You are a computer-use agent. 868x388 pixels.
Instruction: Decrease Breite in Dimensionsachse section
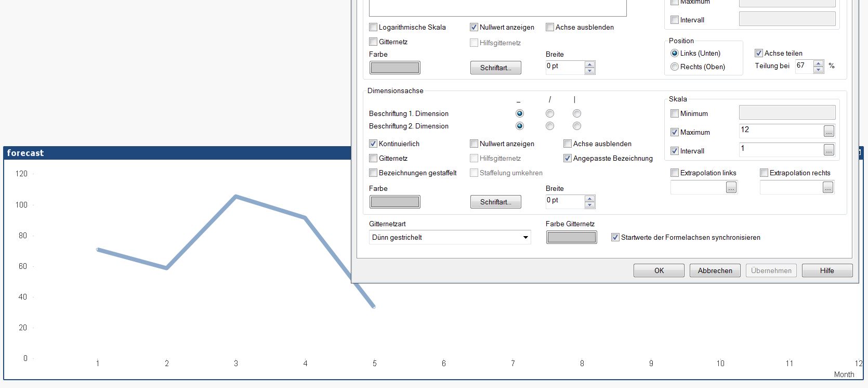[x=589, y=204]
